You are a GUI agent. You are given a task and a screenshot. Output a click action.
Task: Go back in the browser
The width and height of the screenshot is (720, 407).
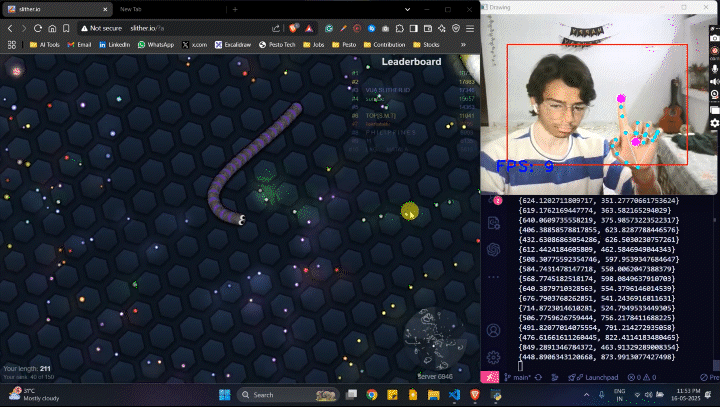coord(10,28)
